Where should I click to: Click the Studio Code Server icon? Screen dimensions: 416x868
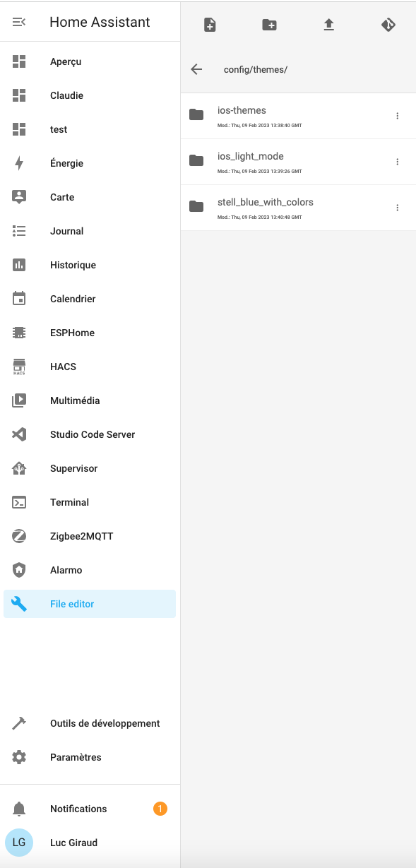pyautogui.click(x=19, y=434)
